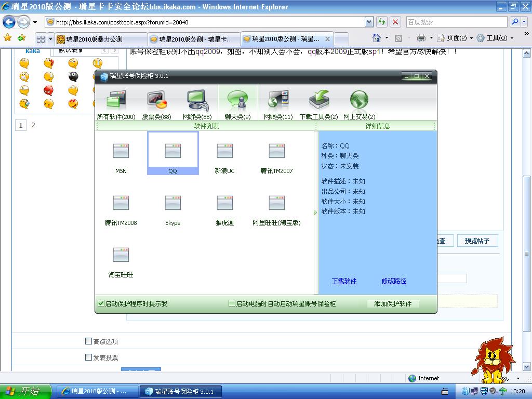Viewport: 532px width, 399px height.
Task: Open the address bar history dropdown
Action: (x=369, y=22)
